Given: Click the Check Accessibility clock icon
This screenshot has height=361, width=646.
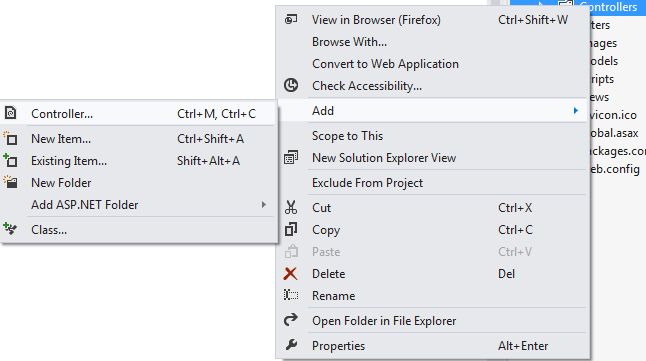Looking at the screenshot, I should [291, 85].
